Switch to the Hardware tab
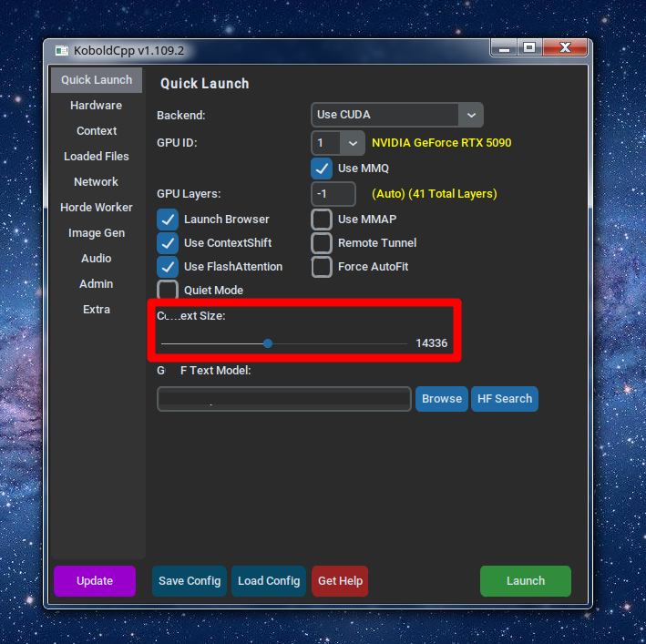 pyautogui.click(x=96, y=106)
